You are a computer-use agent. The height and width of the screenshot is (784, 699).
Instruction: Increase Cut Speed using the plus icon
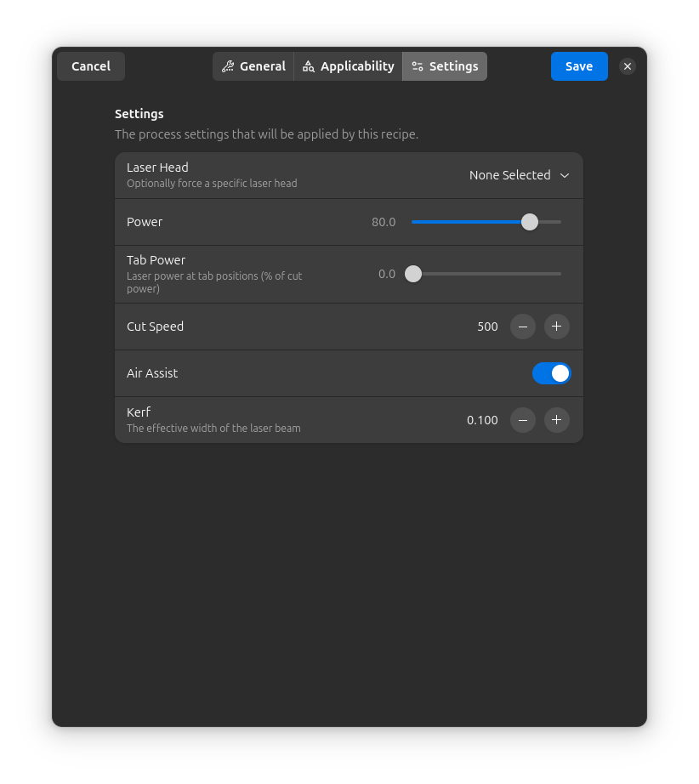coord(556,327)
